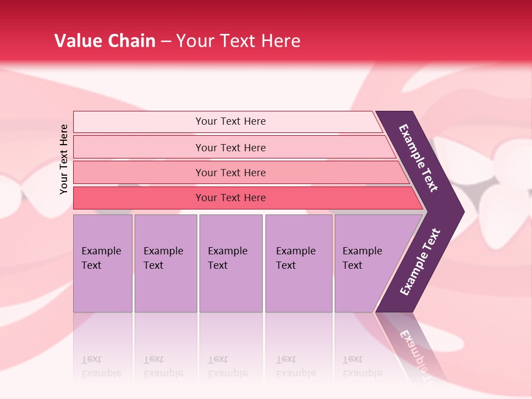Select the first Your Text Here bar
The width and height of the screenshot is (532, 399).
pyautogui.click(x=230, y=121)
